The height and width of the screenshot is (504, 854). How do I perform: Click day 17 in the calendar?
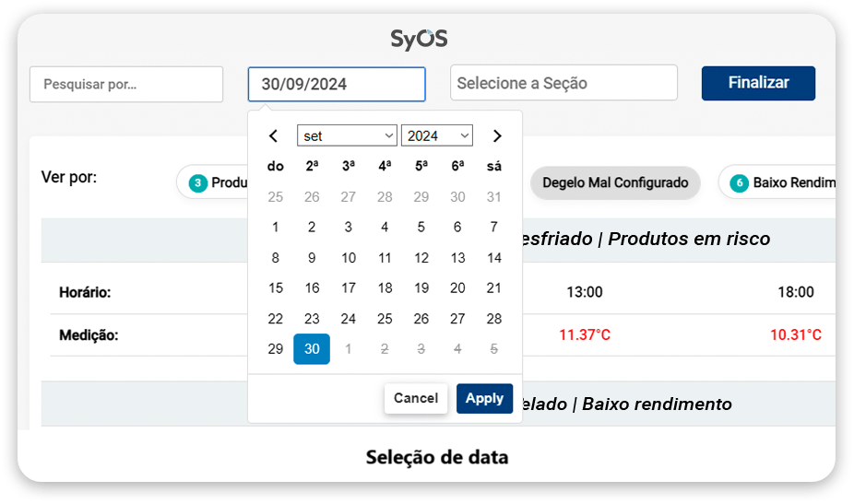tap(348, 287)
